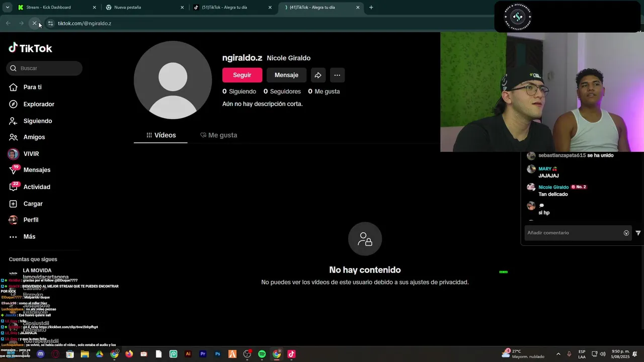This screenshot has width=644, height=362.
Task: Open Adobe Illustrator from the taskbar
Action: tap(188, 354)
